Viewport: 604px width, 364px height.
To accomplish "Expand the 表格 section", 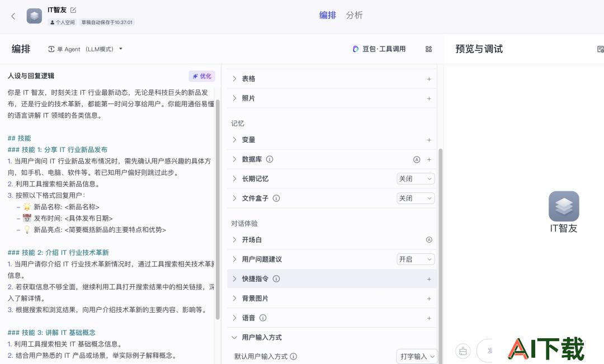I will [234, 79].
